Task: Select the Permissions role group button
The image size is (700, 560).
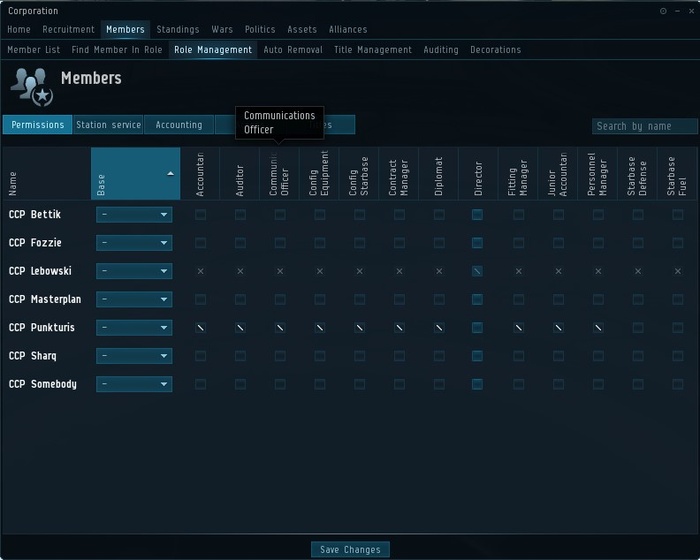Action: 38,125
